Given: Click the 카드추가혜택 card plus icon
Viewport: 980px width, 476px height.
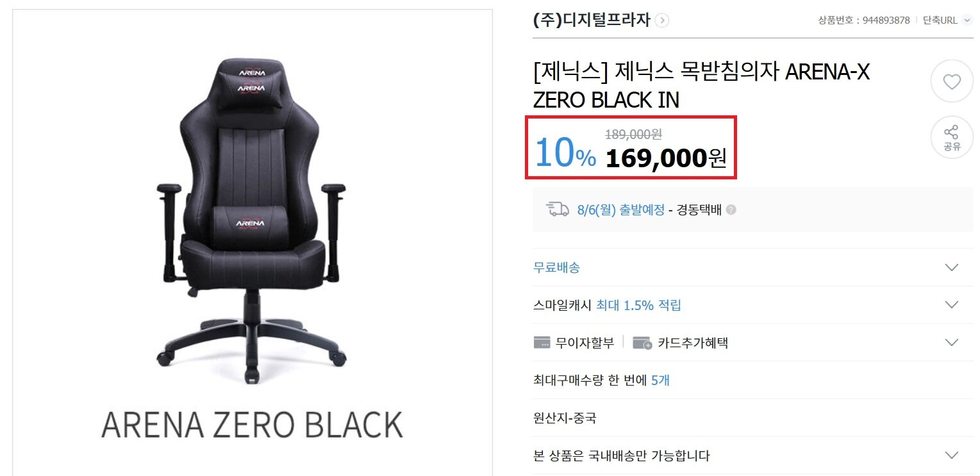Looking at the screenshot, I should tap(642, 343).
